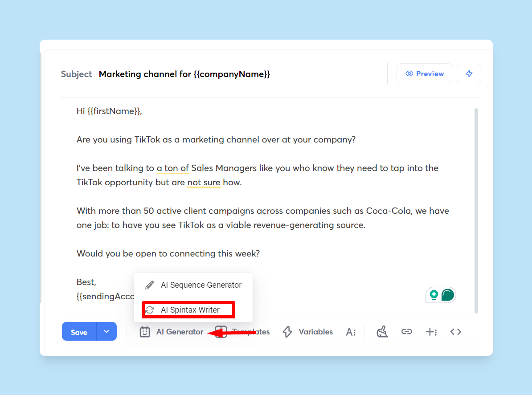Select the Templates icon
The width and height of the screenshot is (532, 395).
pyautogui.click(x=219, y=332)
